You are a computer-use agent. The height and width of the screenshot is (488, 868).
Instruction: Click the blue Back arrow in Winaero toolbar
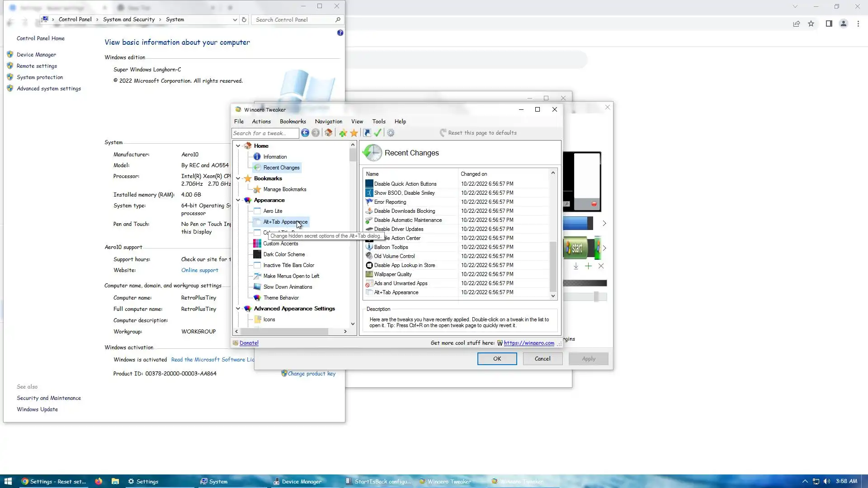point(305,133)
